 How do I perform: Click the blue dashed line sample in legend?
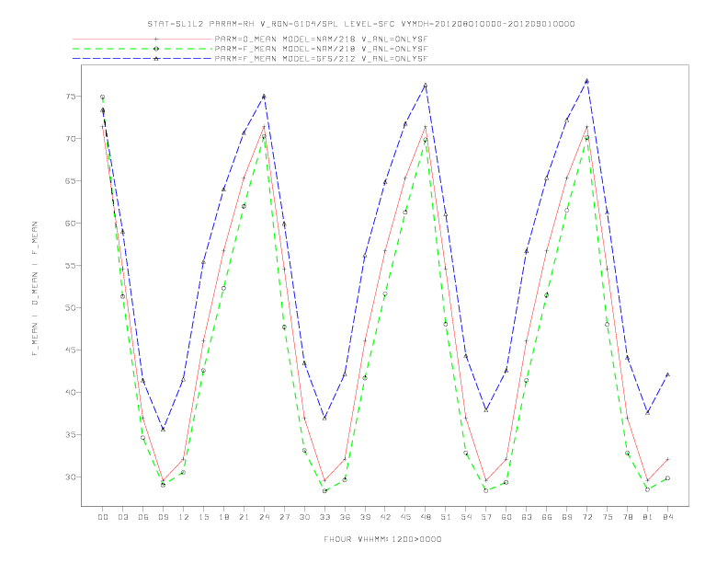[142, 59]
